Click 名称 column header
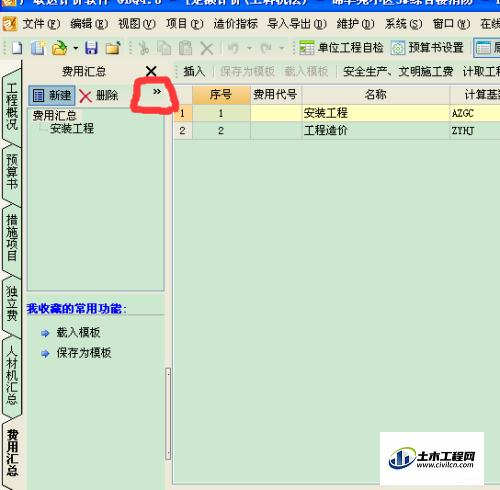The image size is (500, 490). [x=375, y=95]
